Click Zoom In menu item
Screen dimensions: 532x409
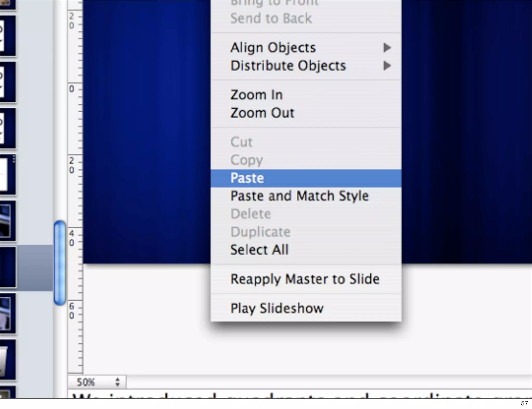click(256, 95)
